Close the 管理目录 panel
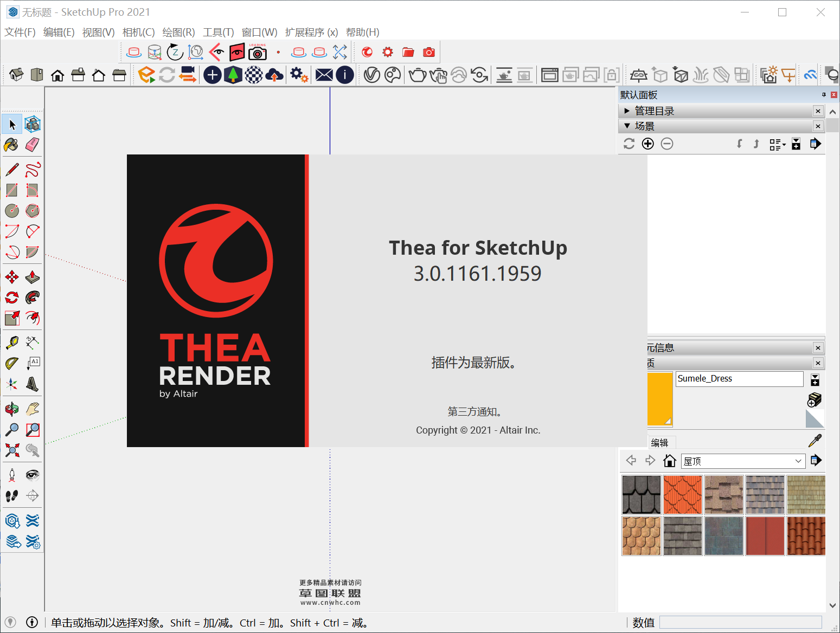Image resolution: width=840 pixels, height=633 pixels. tap(818, 111)
